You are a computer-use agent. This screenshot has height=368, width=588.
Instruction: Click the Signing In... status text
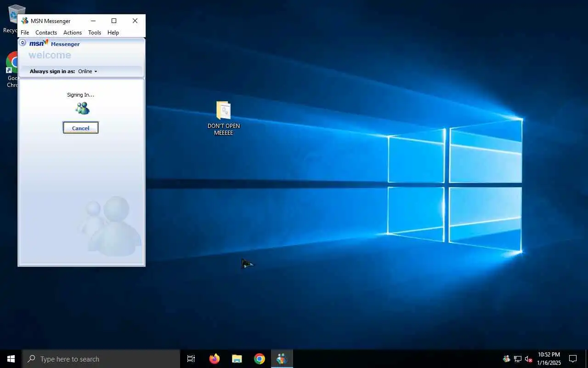pos(80,95)
